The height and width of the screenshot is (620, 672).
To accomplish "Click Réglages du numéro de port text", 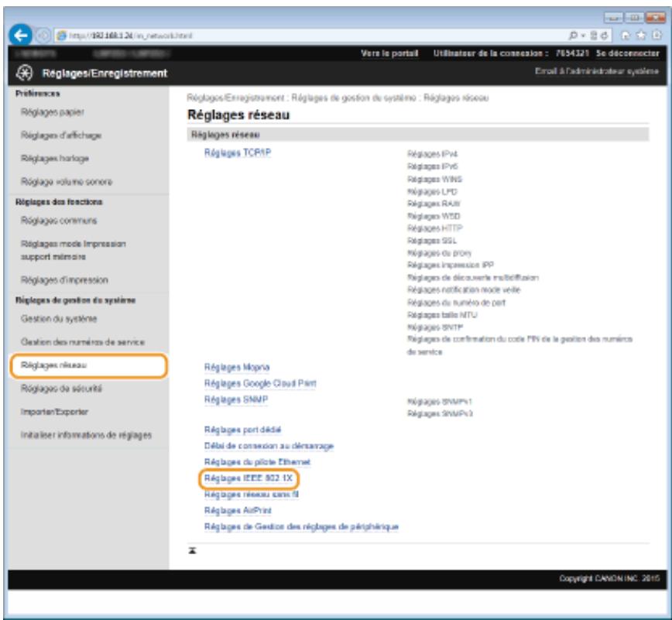I will tap(456, 303).
